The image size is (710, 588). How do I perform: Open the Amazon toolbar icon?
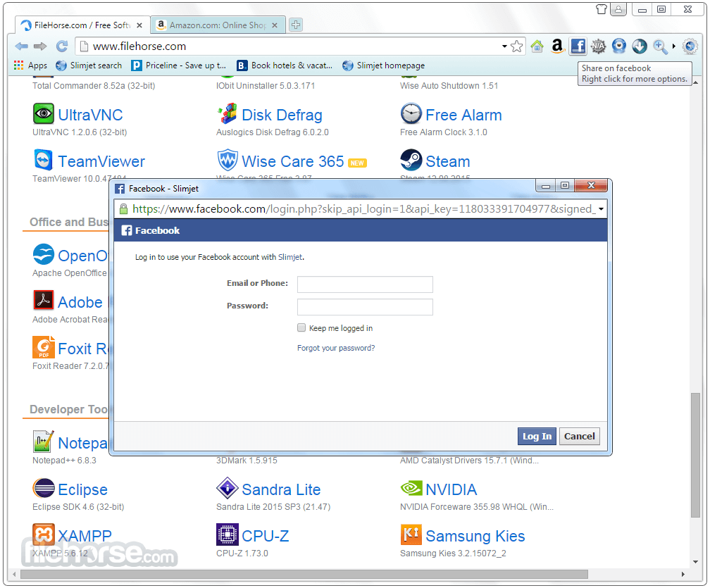(557, 46)
